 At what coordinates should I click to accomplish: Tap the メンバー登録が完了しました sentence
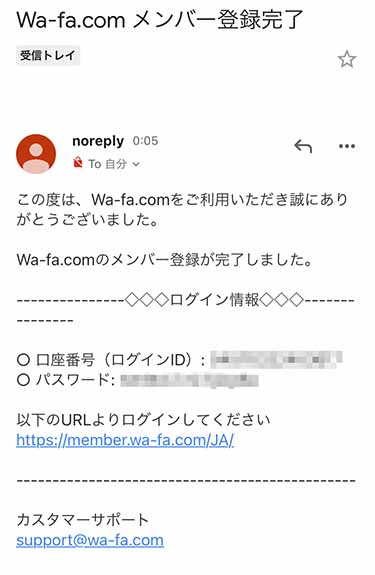tap(165, 260)
